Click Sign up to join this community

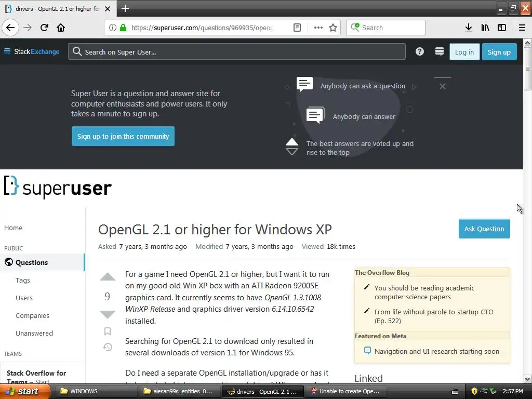click(123, 137)
